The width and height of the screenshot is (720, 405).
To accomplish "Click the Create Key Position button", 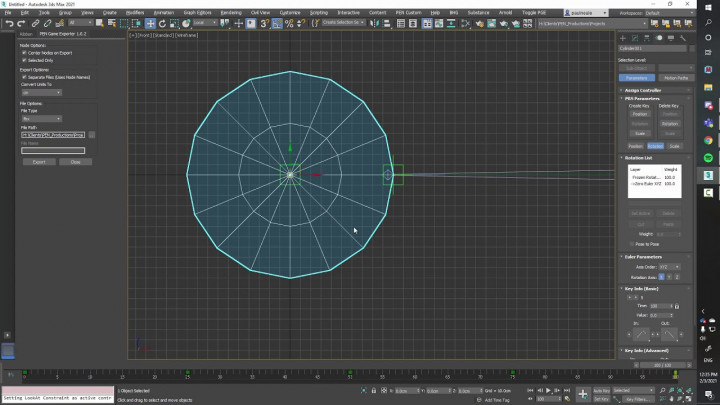I will pyautogui.click(x=640, y=114).
